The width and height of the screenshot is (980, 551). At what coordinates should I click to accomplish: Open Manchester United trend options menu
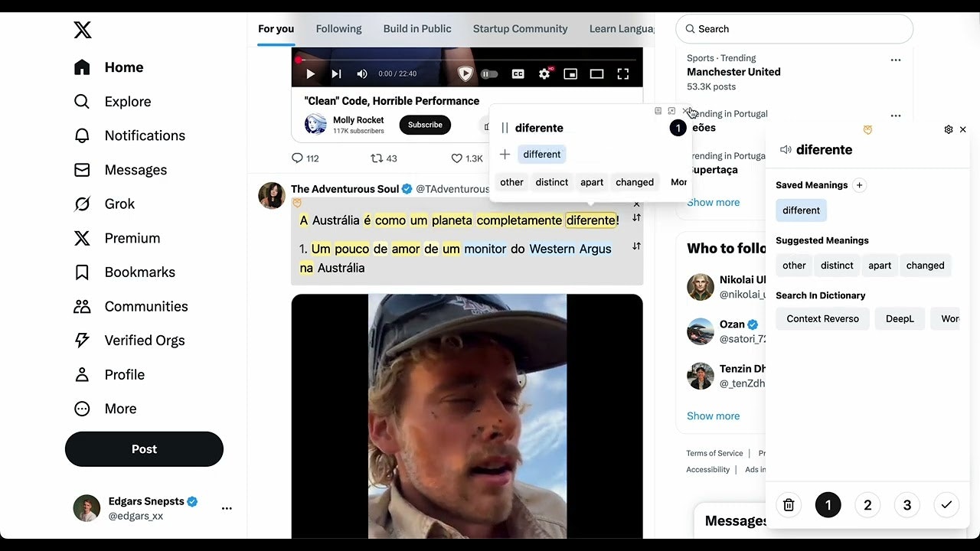896,60
